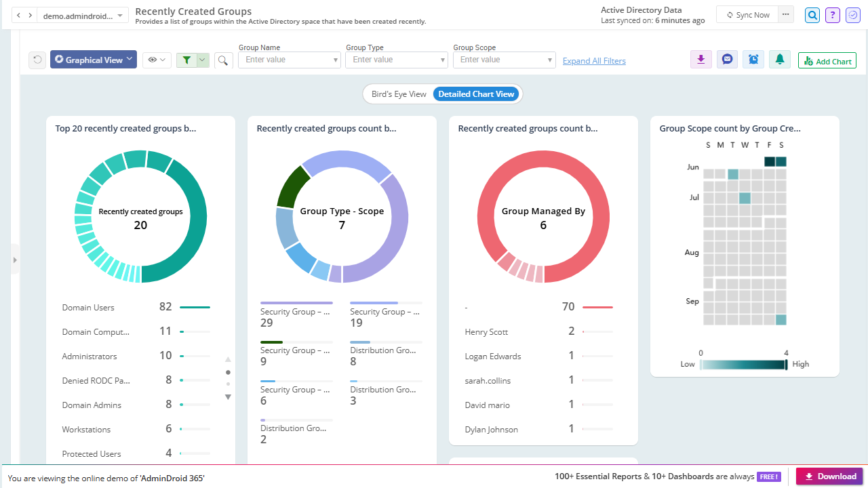Click the Sync Now button

click(747, 14)
